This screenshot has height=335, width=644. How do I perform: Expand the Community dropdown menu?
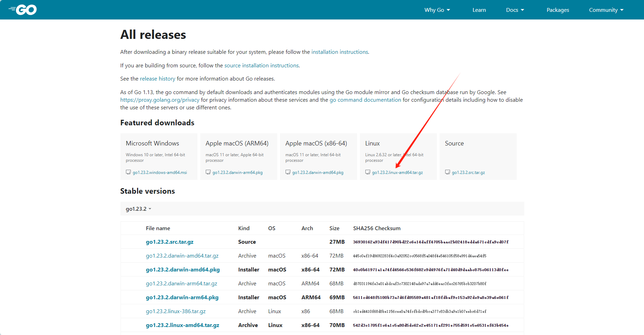click(x=606, y=10)
